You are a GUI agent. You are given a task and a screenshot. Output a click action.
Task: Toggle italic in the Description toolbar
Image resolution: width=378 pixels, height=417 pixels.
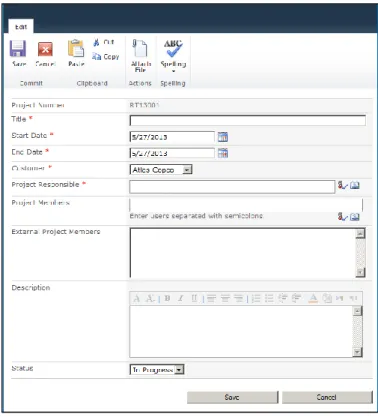[181, 298]
